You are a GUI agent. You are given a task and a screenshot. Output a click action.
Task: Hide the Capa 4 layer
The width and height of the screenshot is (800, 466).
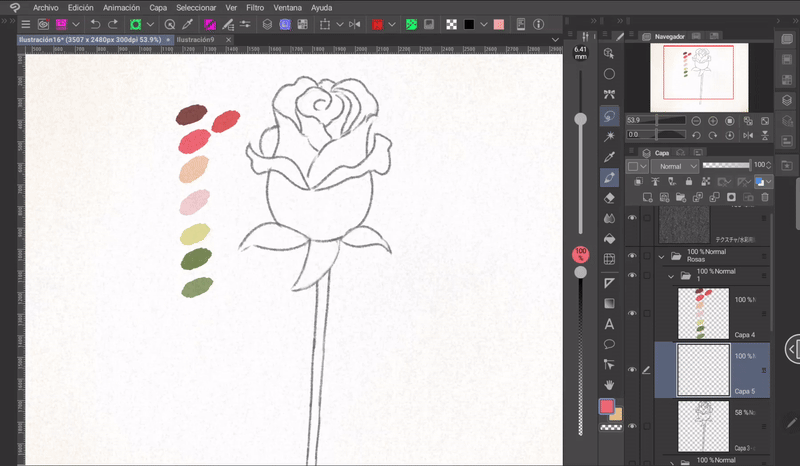click(x=632, y=312)
